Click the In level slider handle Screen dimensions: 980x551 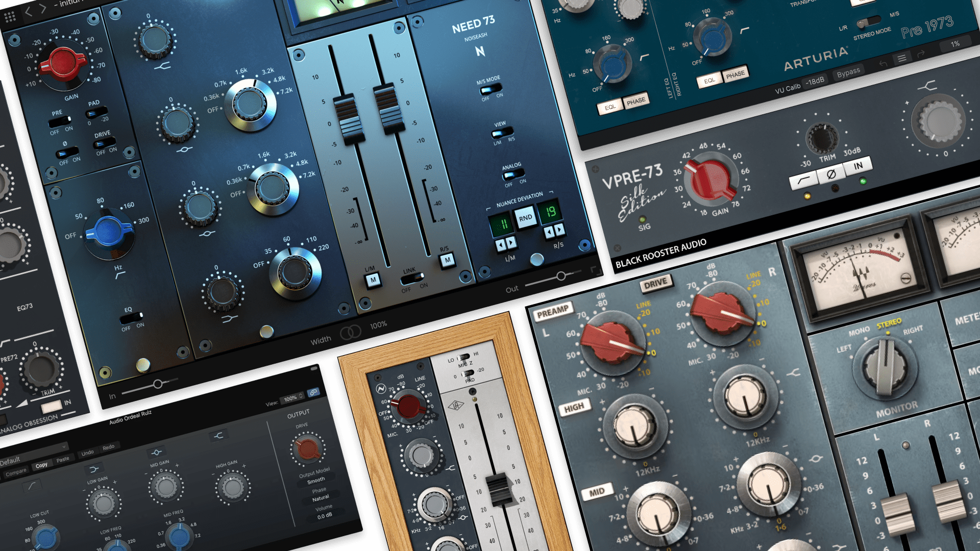coord(158,384)
